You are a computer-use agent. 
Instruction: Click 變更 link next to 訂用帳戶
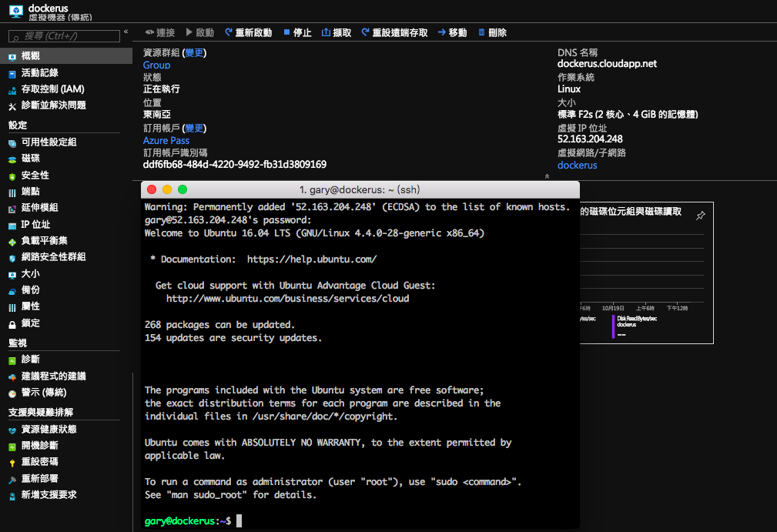click(x=194, y=129)
